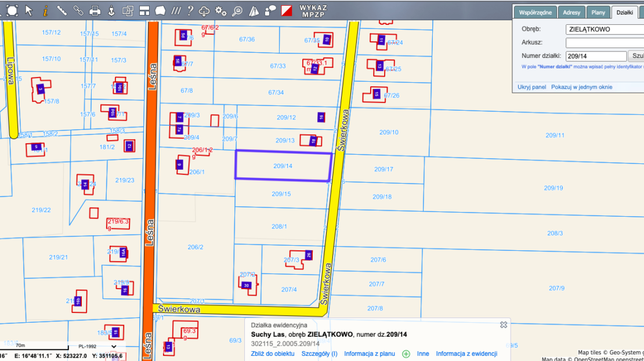Click the Numer działki input field

pos(596,56)
